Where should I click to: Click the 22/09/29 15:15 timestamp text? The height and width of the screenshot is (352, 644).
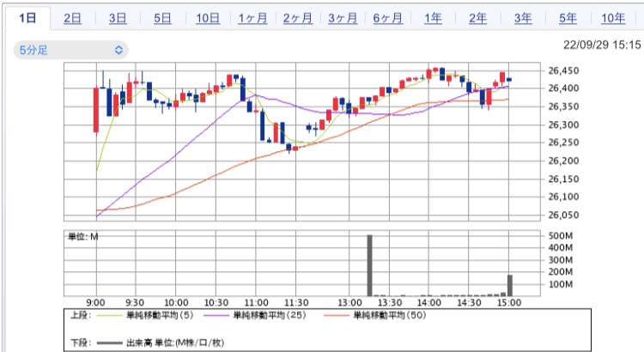(x=602, y=45)
